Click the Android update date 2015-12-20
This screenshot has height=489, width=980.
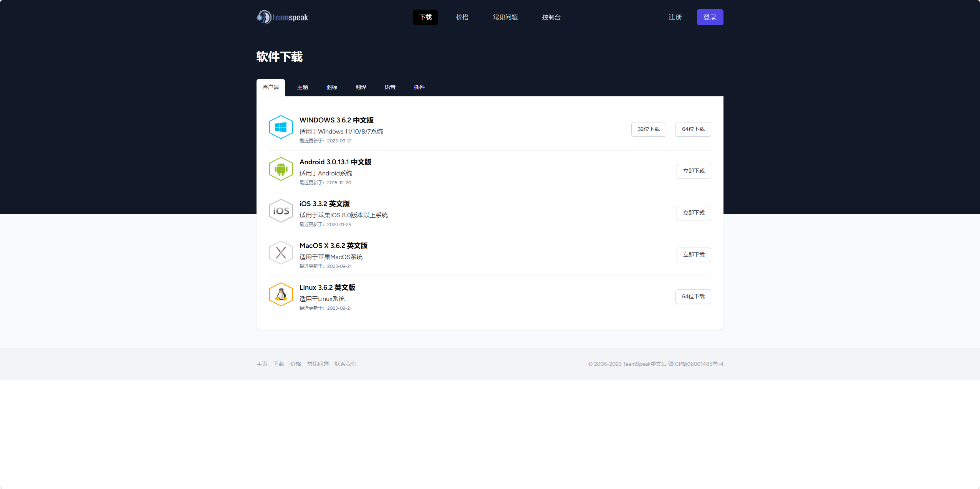tap(339, 183)
